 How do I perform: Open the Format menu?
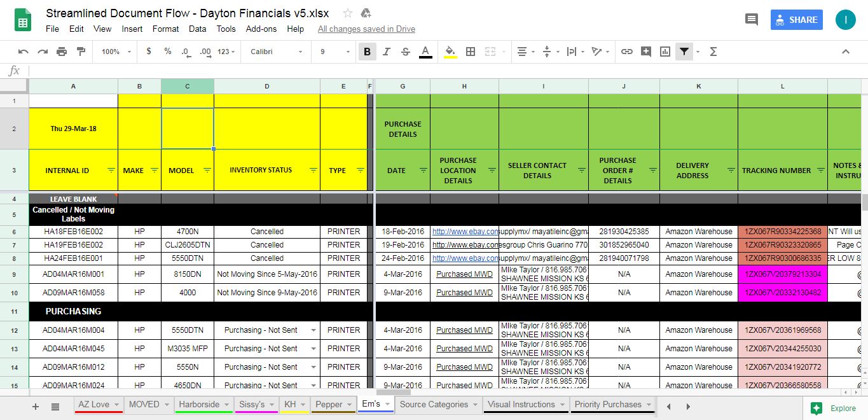click(165, 29)
